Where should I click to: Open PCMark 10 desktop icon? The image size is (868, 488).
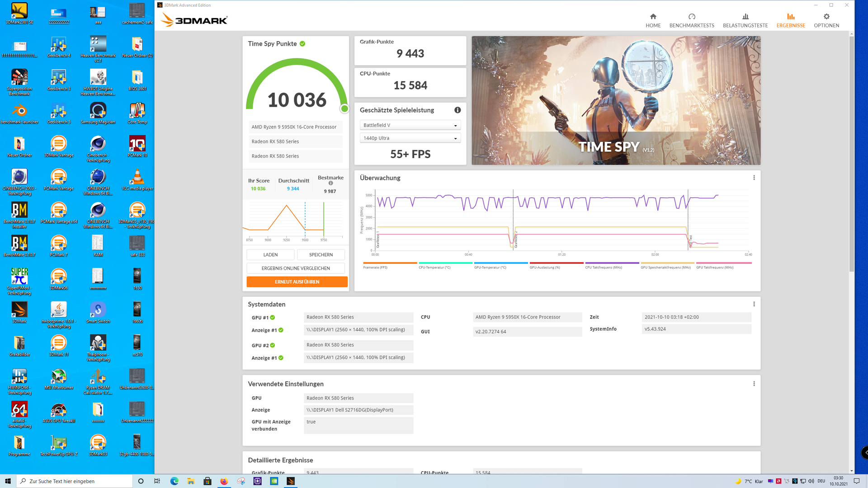pyautogui.click(x=137, y=146)
